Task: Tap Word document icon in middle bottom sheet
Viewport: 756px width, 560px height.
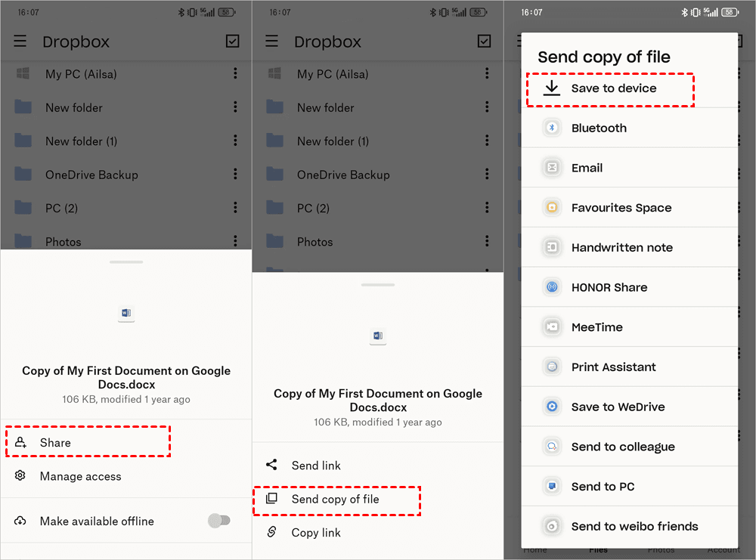Action: (378, 336)
